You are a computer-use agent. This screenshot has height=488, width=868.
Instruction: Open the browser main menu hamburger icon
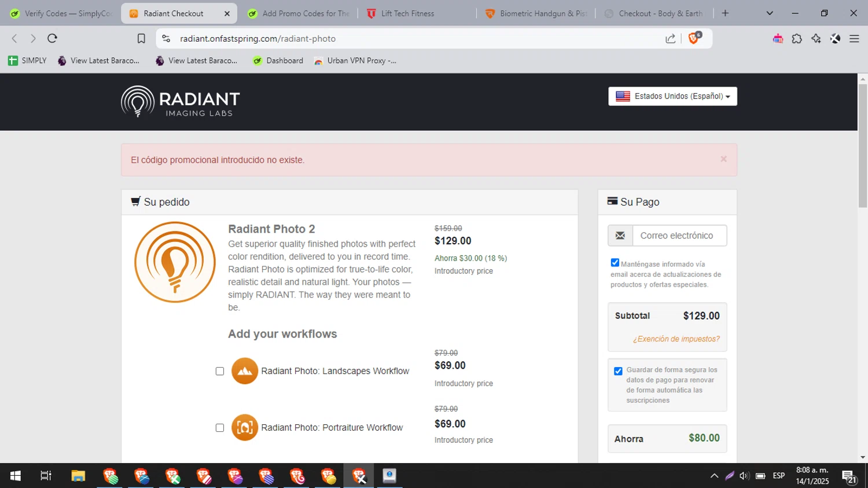854,39
